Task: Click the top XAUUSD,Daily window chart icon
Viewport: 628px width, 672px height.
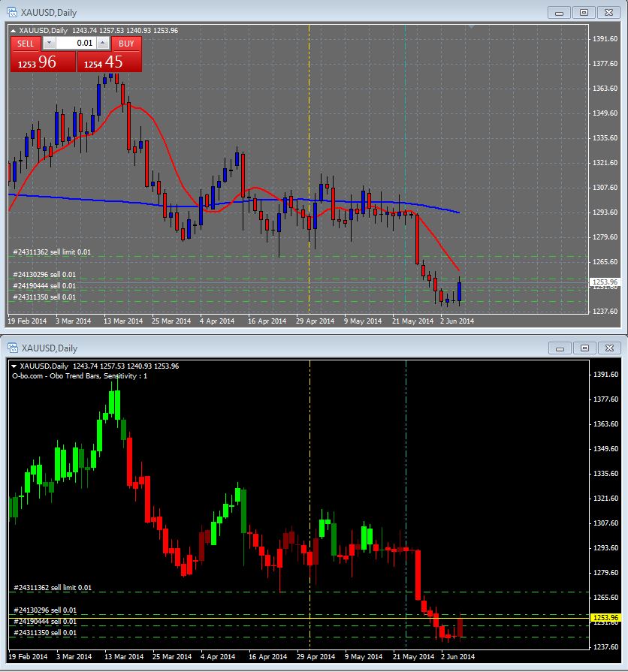Action: (x=12, y=12)
